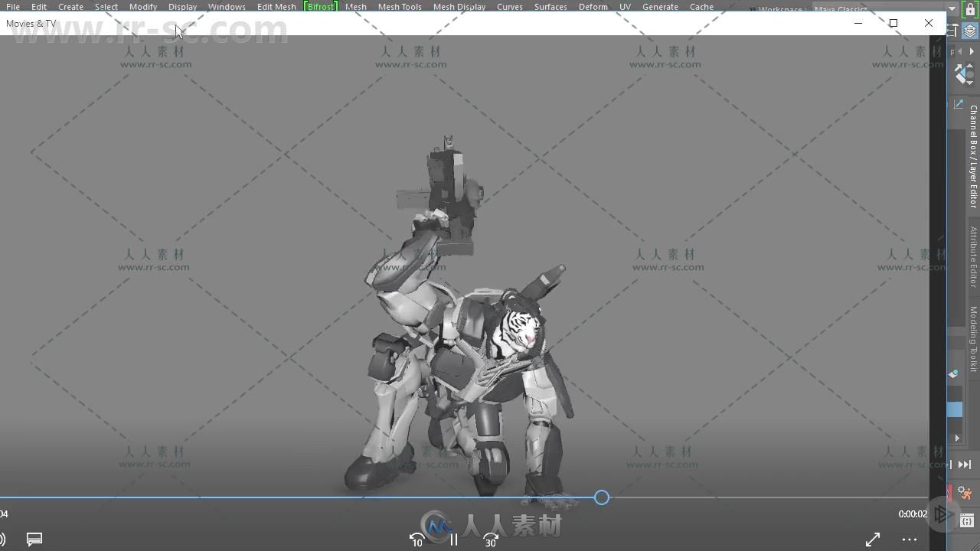Skip forward 30 seconds
This screenshot has height=551, width=980.
[491, 540]
